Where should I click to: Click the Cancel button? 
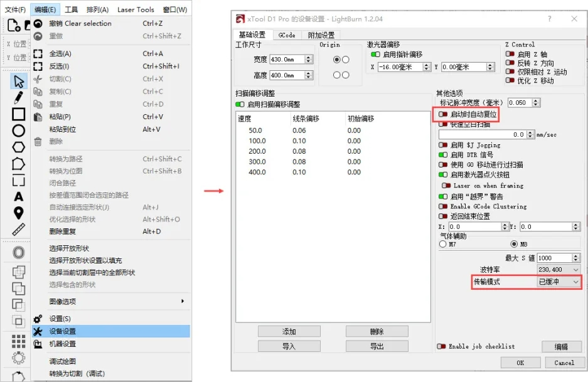[564, 363]
